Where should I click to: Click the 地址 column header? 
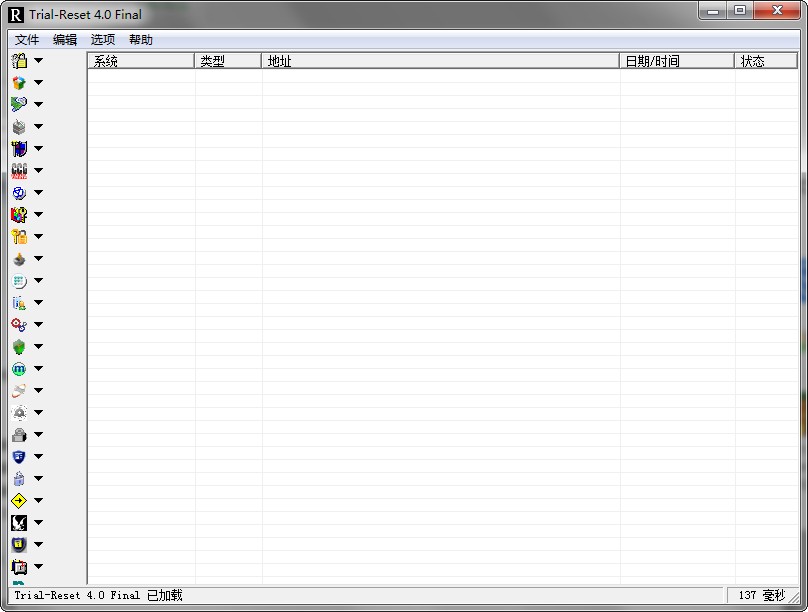pos(440,61)
